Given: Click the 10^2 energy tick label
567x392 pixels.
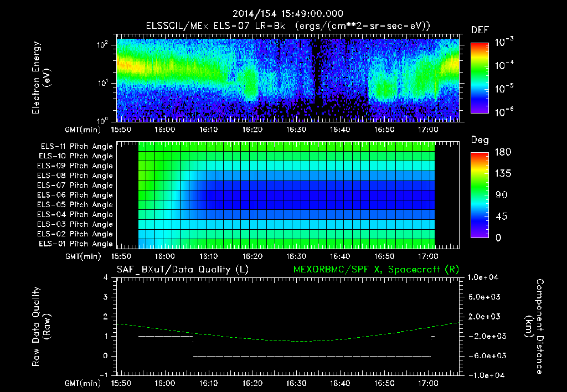Looking at the screenshot, I should [x=102, y=45].
